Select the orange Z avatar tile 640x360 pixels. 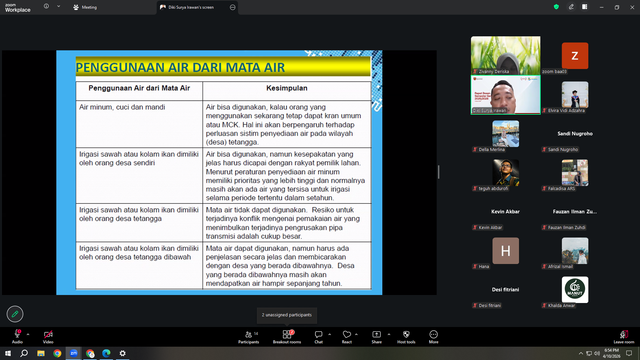pos(575,56)
